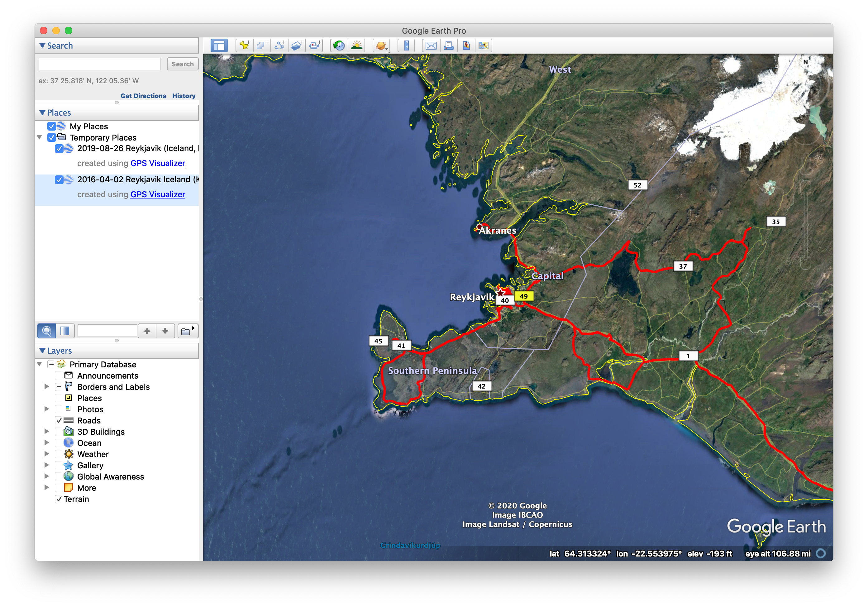
Task: Print the current view
Action: click(449, 45)
